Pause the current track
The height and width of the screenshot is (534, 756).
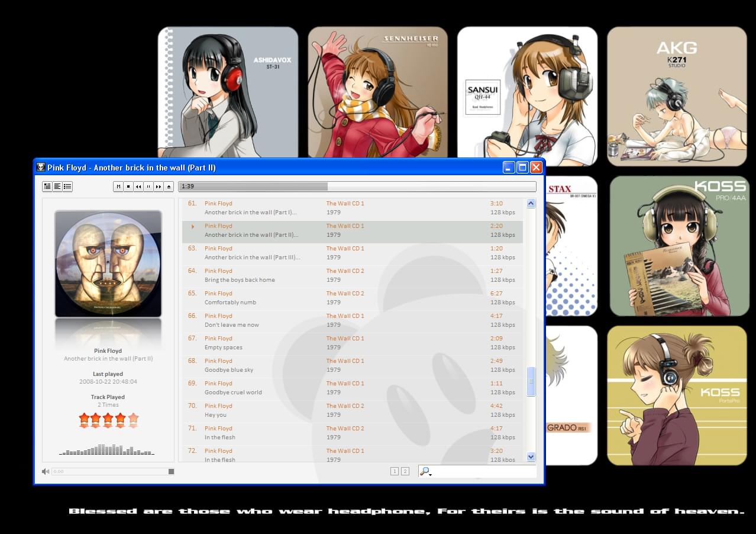point(148,186)
